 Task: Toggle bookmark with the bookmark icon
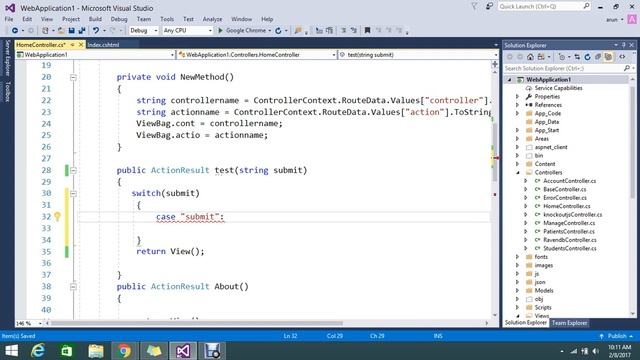367,31
